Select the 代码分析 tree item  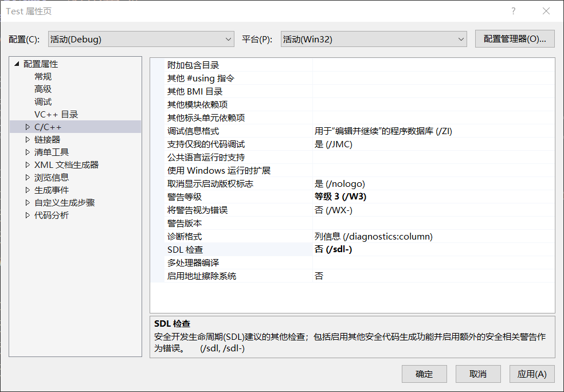(52, 215)
